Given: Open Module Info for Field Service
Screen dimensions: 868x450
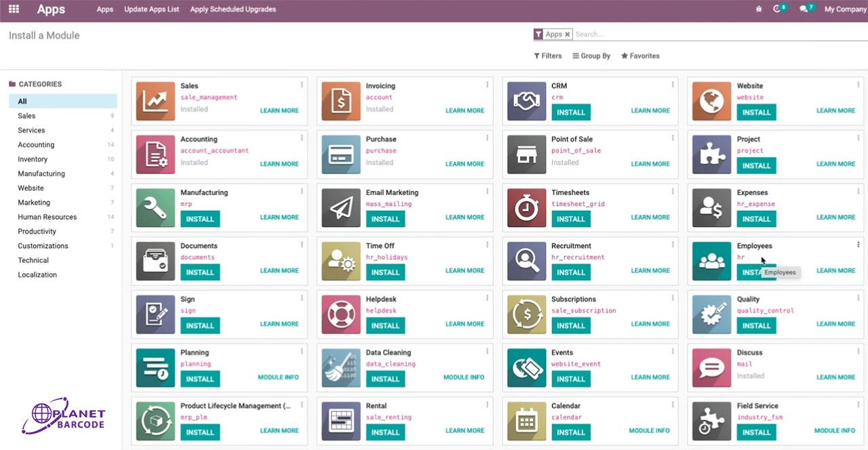Looking at the screenshot, I should pos(835,431).
